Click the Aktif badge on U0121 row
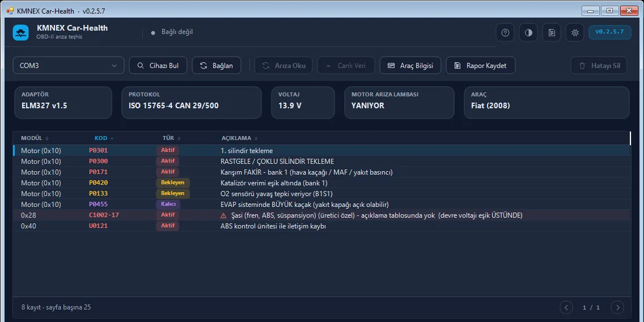This screenshot has width=644, height=322. (x=168, y=226)
